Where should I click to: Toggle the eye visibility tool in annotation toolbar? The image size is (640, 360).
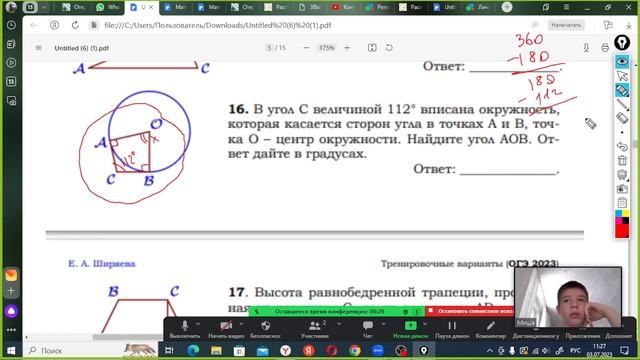tap(622, 61)
